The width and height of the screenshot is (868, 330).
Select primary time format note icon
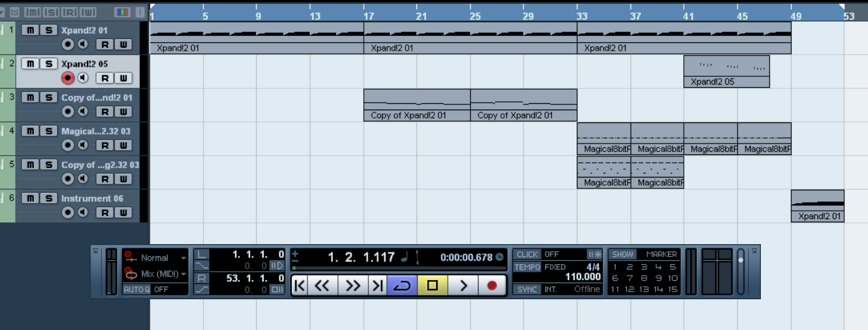click(404, 258)
